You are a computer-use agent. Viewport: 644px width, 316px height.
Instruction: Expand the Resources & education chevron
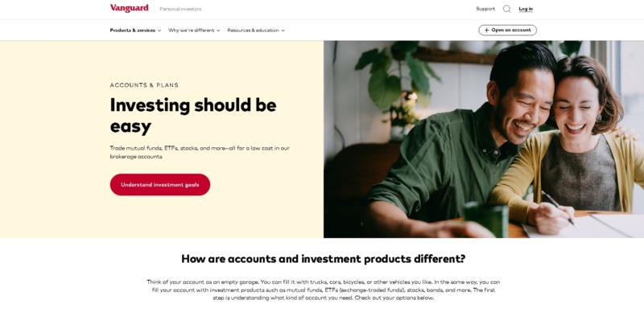point(283,31)
